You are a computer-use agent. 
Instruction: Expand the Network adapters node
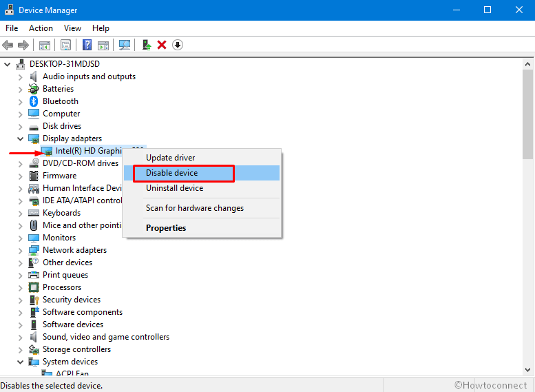point(21,251)
